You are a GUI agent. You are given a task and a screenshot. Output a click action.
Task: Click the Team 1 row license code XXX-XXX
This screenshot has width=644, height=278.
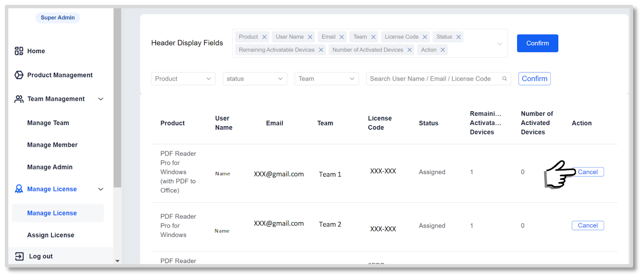point(383,171)
